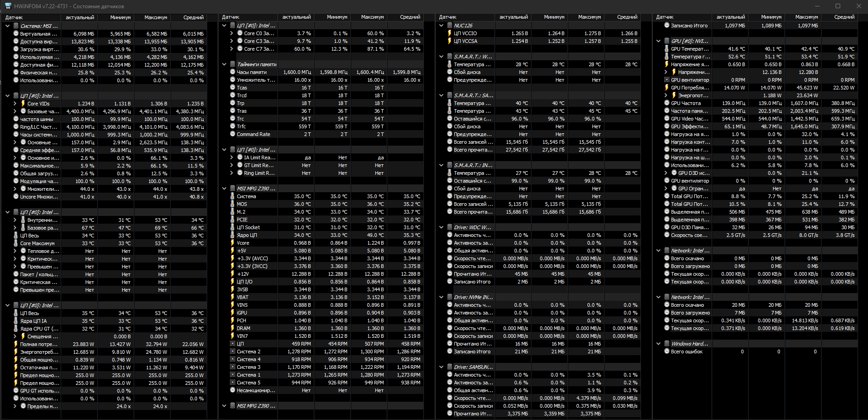Screen dimensions: 868x420
Task: Click the HWiNFO64 app icon in title bar
Action: (x=8, y=6)
